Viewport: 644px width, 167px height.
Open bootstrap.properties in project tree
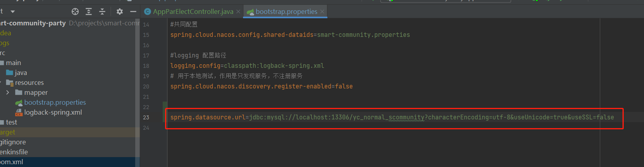(x=55, y=102)
